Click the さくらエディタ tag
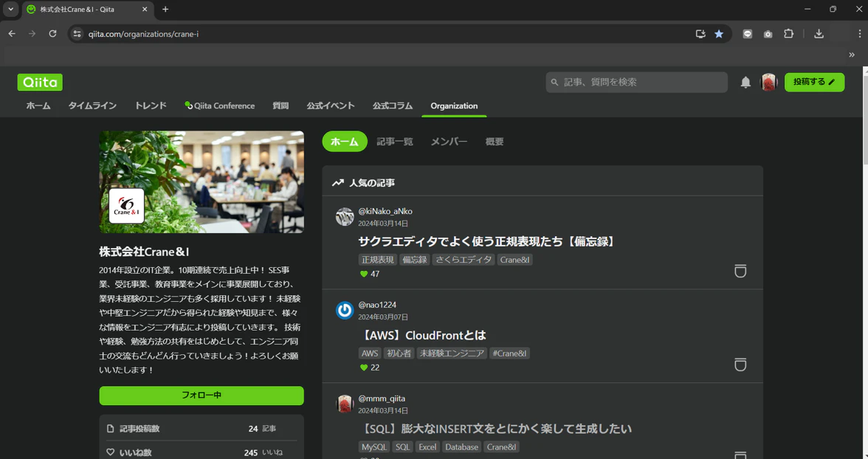The image size is (868, 459). pyautogui.click(x=464, y=260)
